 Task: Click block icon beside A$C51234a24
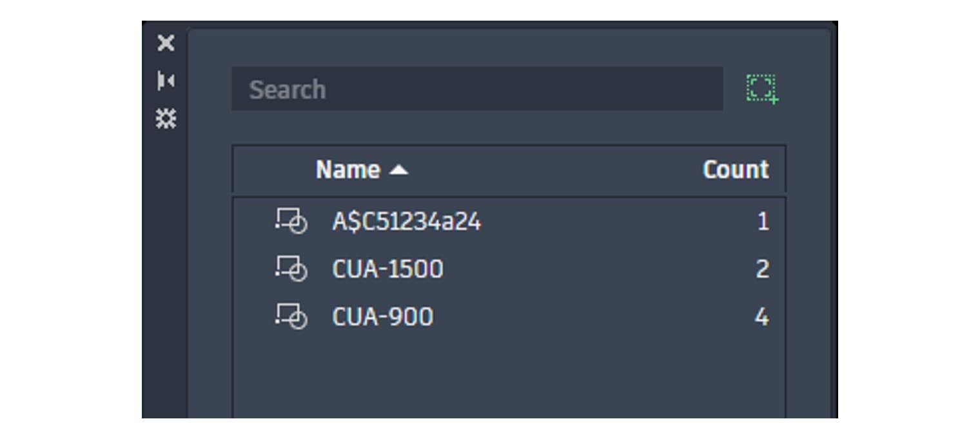point(291,221)
